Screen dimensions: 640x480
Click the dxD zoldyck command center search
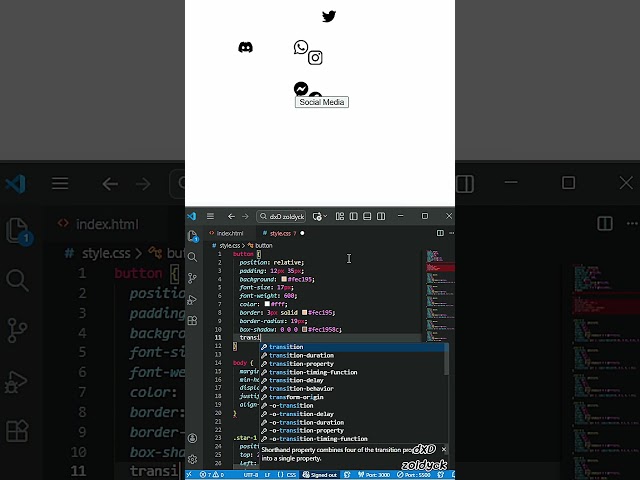281,216
